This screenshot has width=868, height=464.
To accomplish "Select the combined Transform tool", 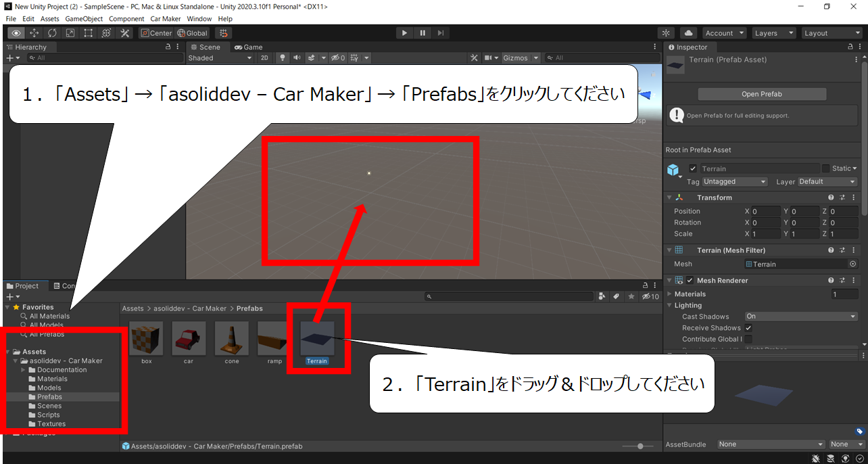I will coord(107,33).
